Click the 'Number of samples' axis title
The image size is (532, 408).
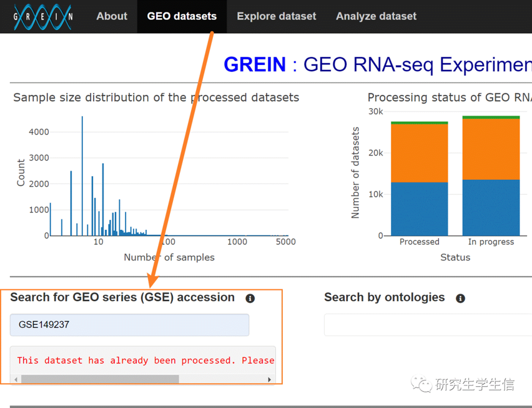(x=169, y=257)
